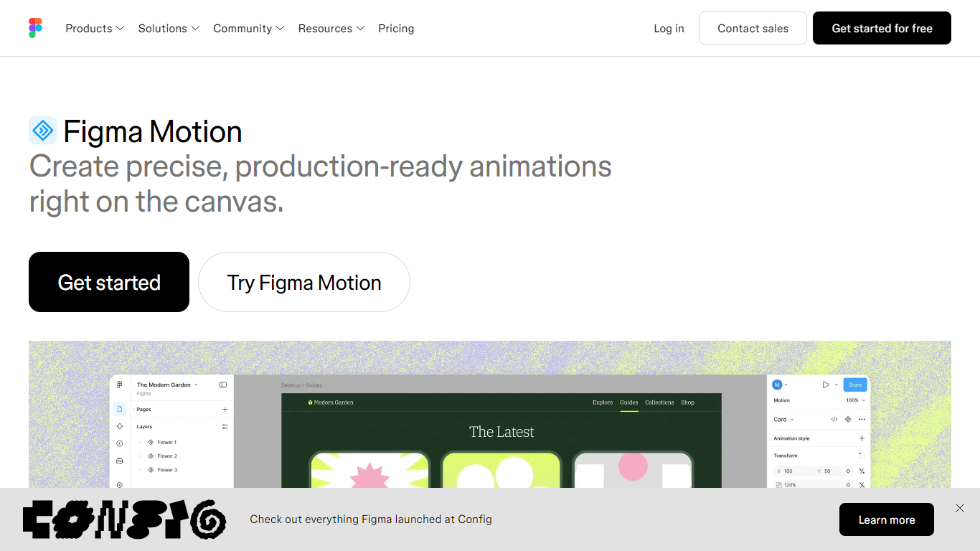The width and height of the screenshot is (980, 551).
Task: Click the blue Share button
Action: (x=855, y=385)
